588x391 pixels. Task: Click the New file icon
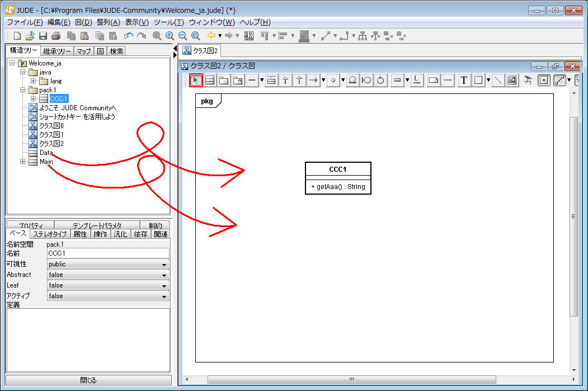coord(17,36)
